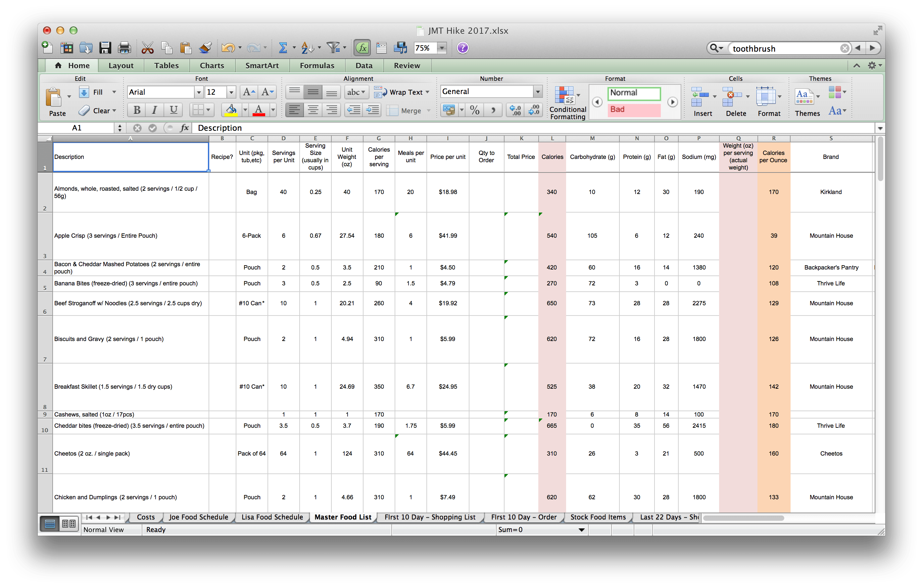Open the Charts ribbon tab
The width and height of the screenshot is (923, 588).
click(x=212, y=66)
